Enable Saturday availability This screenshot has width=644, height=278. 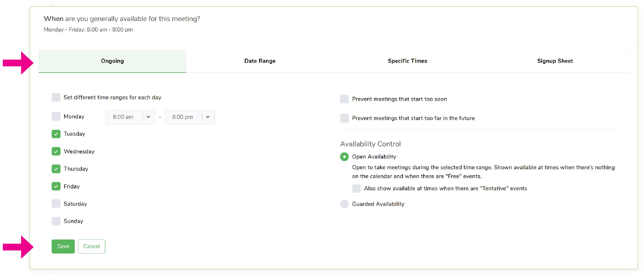[x=56, y=204]
